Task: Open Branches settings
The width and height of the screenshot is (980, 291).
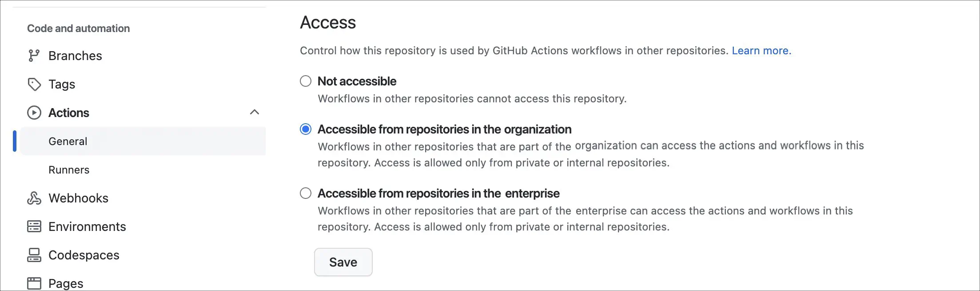Action: [75, 55]
